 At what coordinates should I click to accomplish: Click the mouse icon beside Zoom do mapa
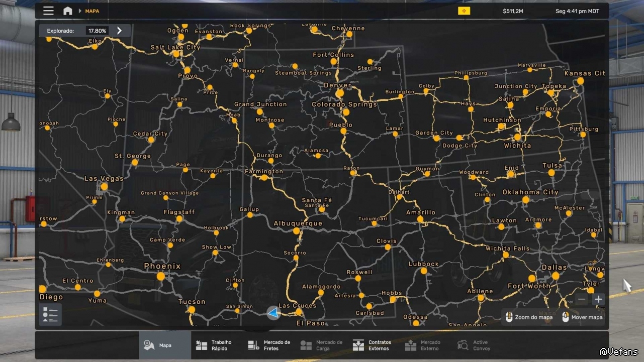[x=509, y=317]
